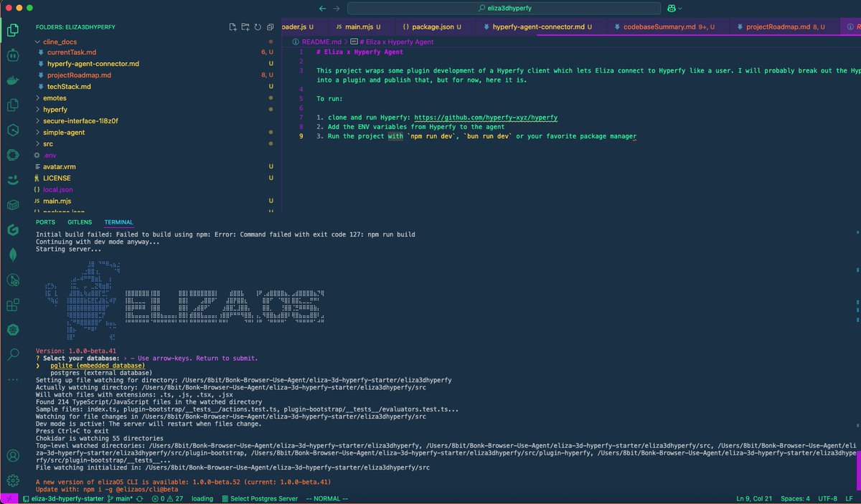The width and height of the screenshot is (861, 504).
Task: Open the Hyperfy GitHub link in the README
Action: (486, 117)
